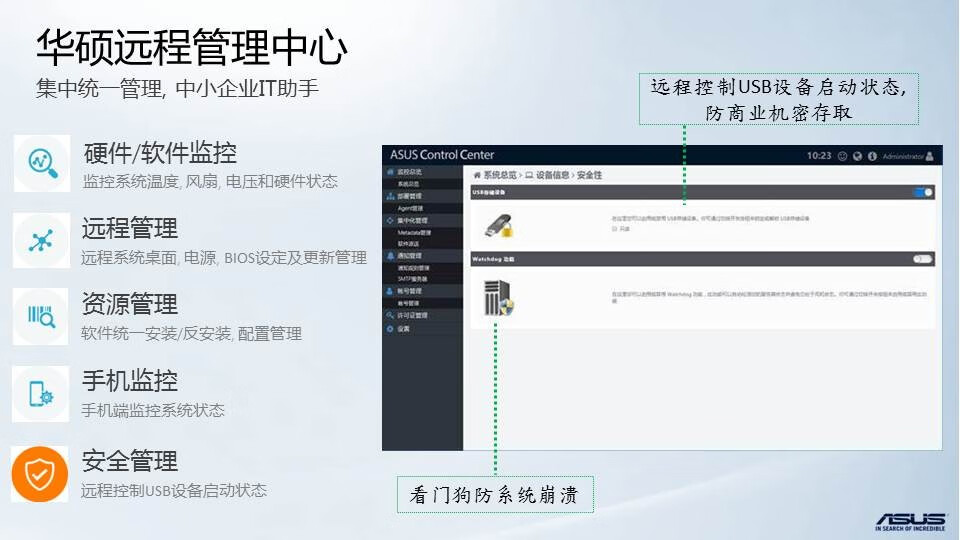Image resolution: width=960 pixels, height=540 pixels.
Task: Click the Watchdog description text
Action: pyautogui.click(x=770, y=297)
